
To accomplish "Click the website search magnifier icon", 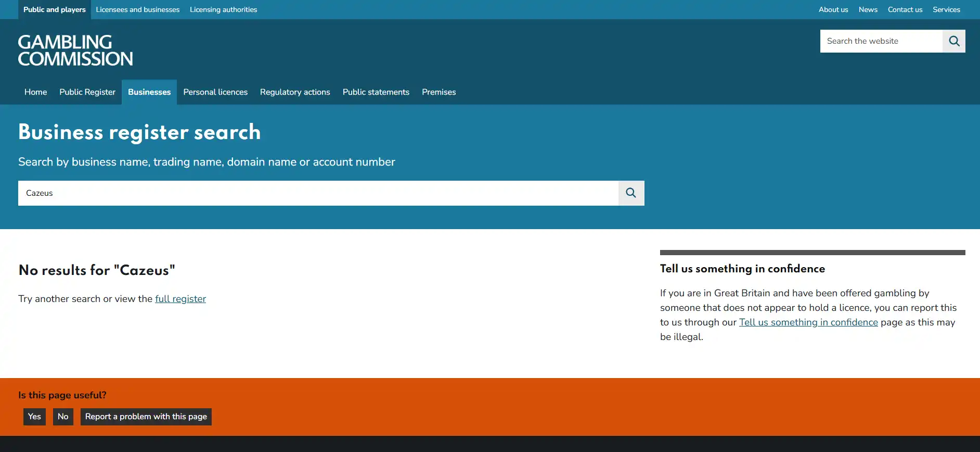I will point(954,41).
